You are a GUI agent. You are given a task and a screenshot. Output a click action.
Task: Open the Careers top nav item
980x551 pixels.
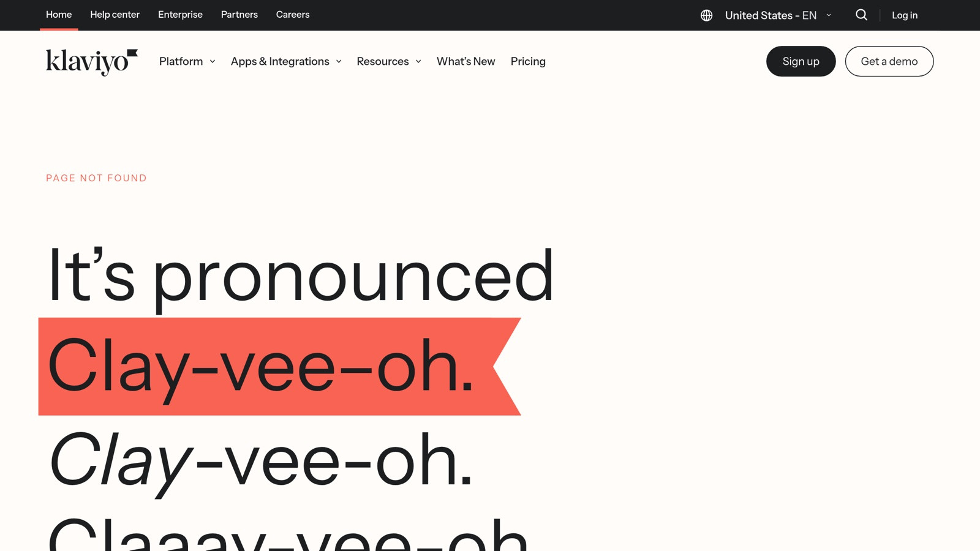pos(293,15)
